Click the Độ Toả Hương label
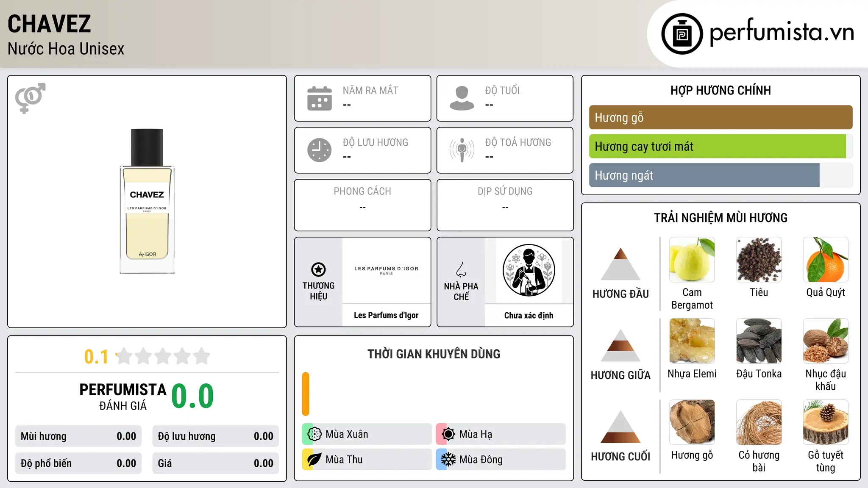868x488 pixels. tap(518, 142)
